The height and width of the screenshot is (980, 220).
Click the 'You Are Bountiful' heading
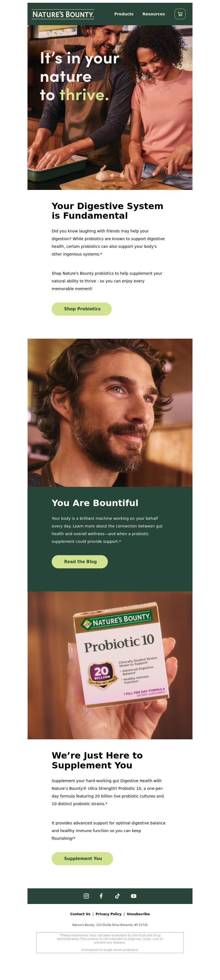coord(95,503)
